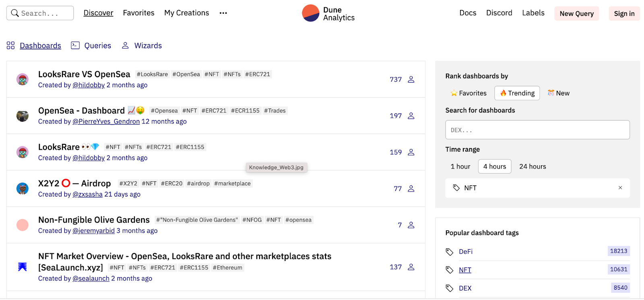
Task: Switch to the Wizards tab
Action: coord(148,45)
